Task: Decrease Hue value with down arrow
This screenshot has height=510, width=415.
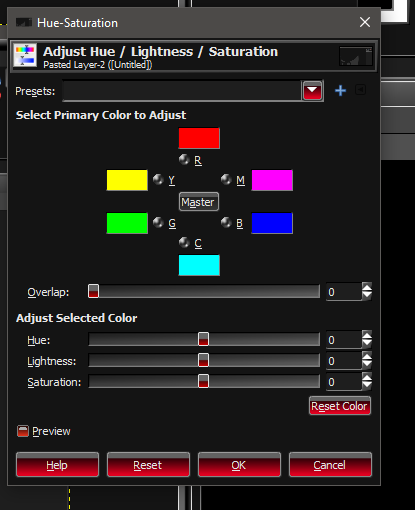Action: 367,344
